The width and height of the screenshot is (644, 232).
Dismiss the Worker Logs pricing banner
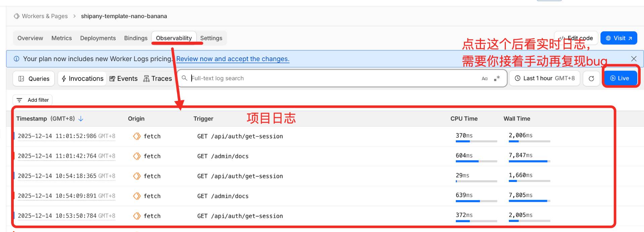click(634, 59)
